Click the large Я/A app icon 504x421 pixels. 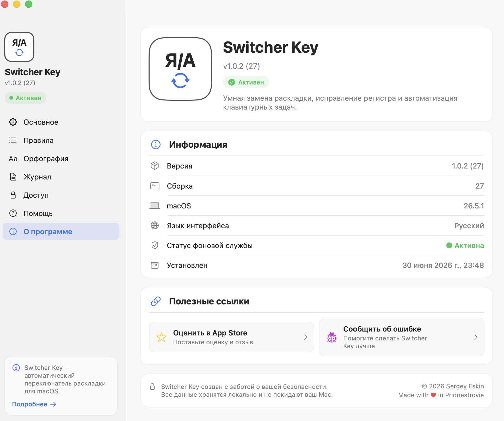[180, 69]
